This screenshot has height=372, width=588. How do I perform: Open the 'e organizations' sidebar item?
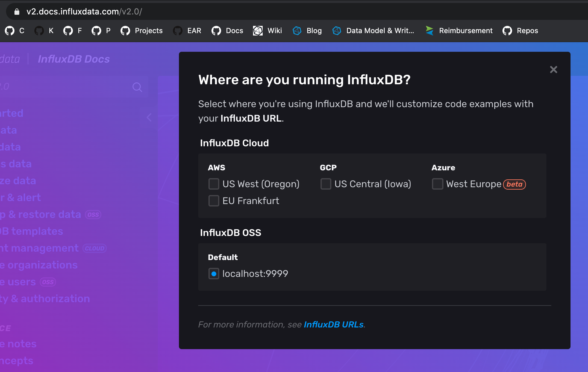pyautogui.click(x=39, y=265)
